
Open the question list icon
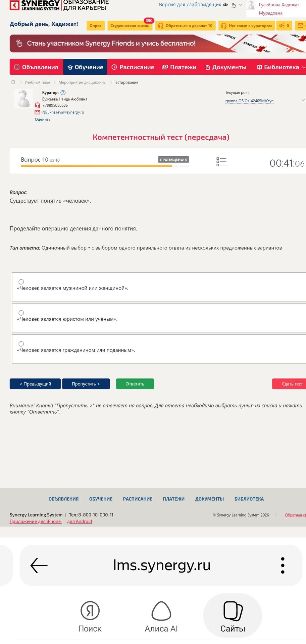(x=221, y=162)
